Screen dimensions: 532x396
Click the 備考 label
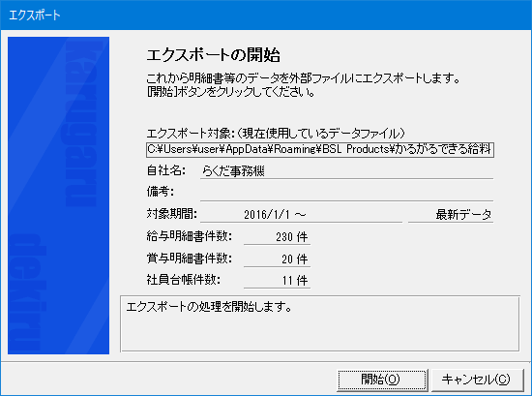(x=161, y=192)
